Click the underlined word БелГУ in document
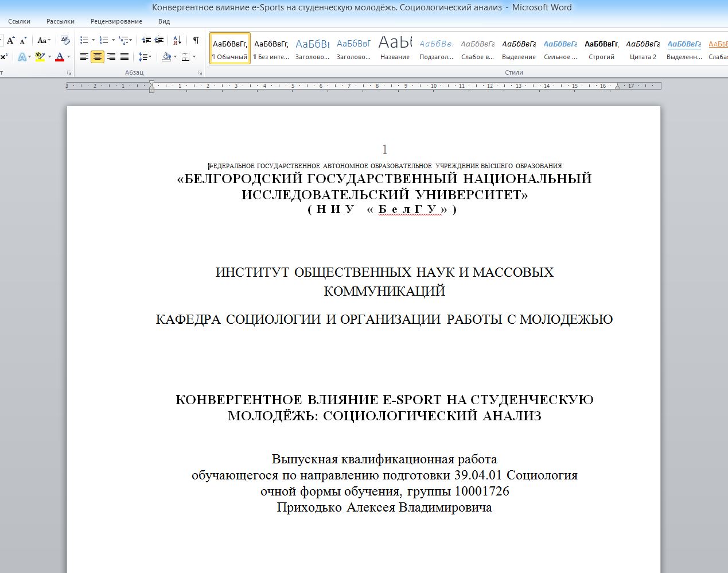The height and width of the screenshot is (573, 728). pos(409,209)
